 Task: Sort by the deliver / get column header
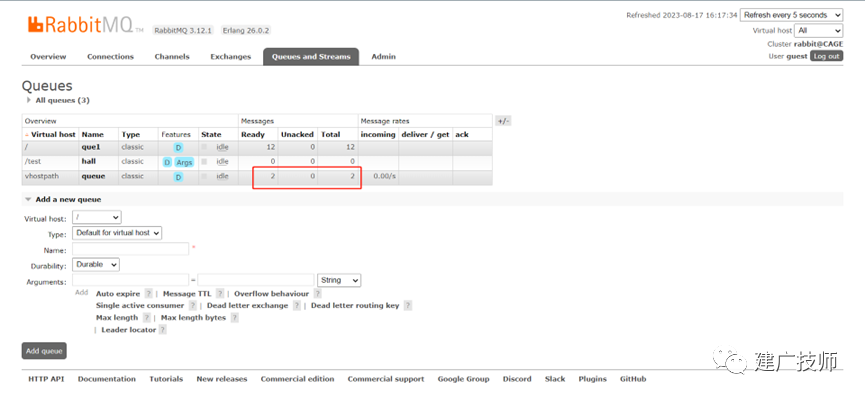425,134
